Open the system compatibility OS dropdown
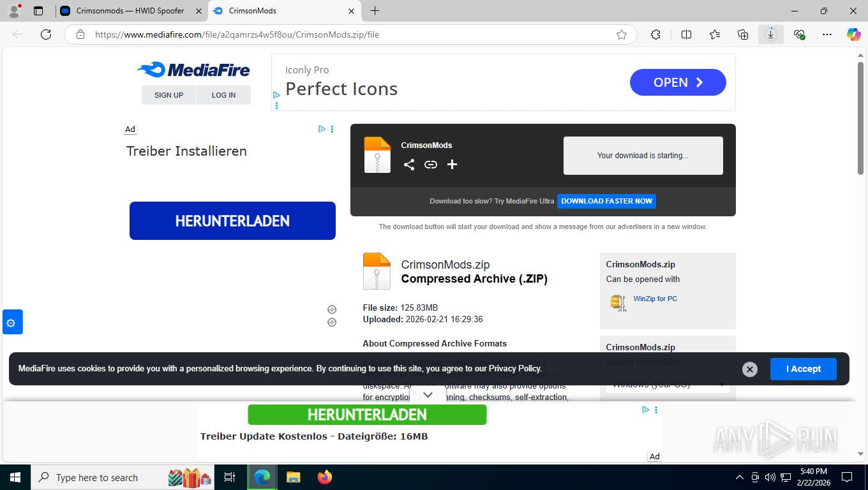868x490 pixels. [x=668, y=384]
